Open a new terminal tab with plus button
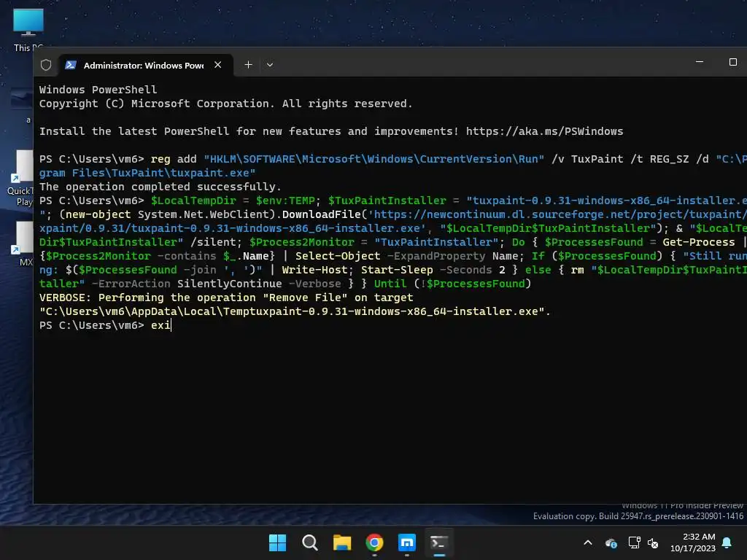747x560 pixels. (248, 65)
